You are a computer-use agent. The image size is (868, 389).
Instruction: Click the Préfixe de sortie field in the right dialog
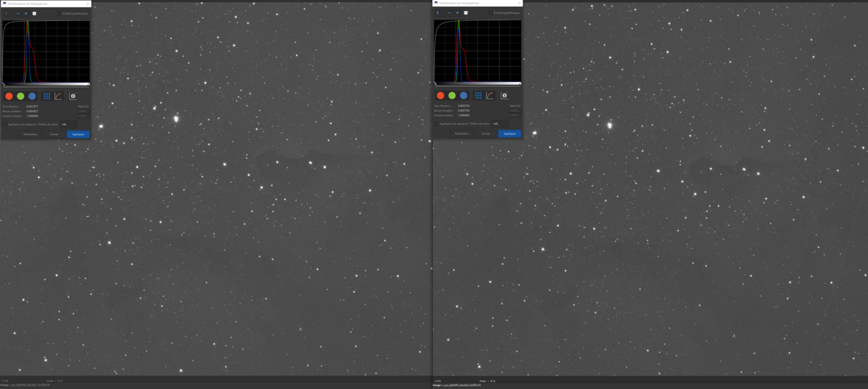click(x=500, y=124)
